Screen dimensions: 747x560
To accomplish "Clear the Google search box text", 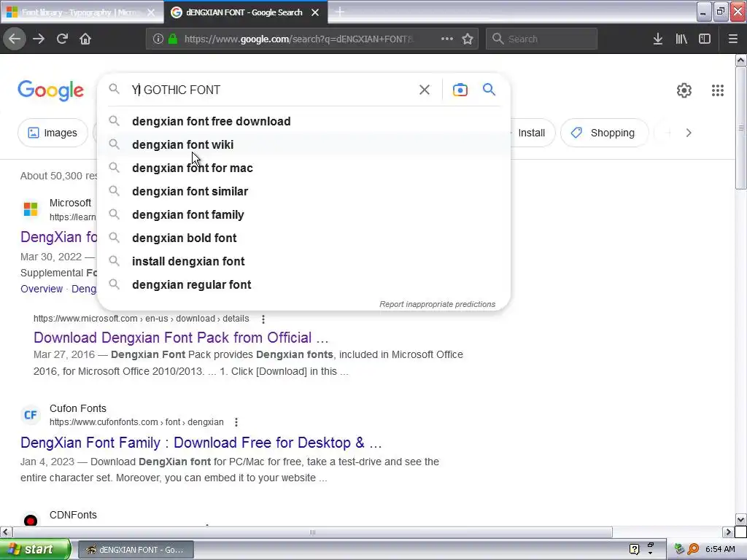I will pyautogui.click(x=425, y=90).
